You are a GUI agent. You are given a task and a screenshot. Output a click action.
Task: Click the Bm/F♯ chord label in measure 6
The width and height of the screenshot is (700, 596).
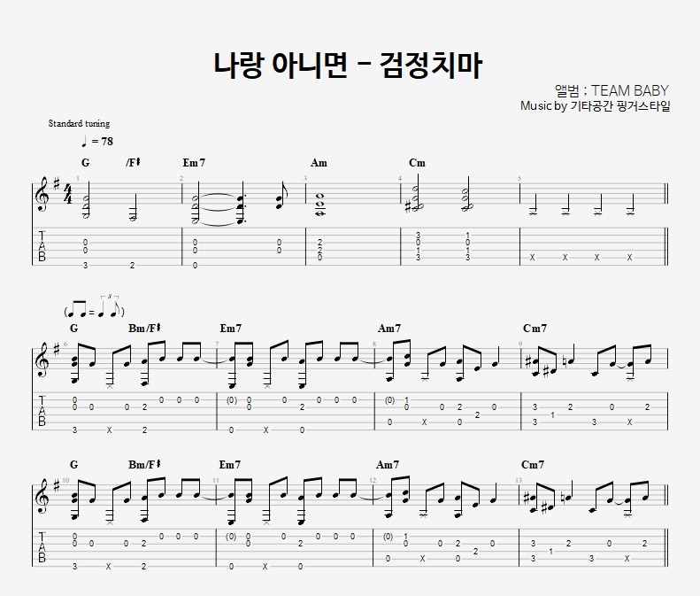tap(144, 329)
